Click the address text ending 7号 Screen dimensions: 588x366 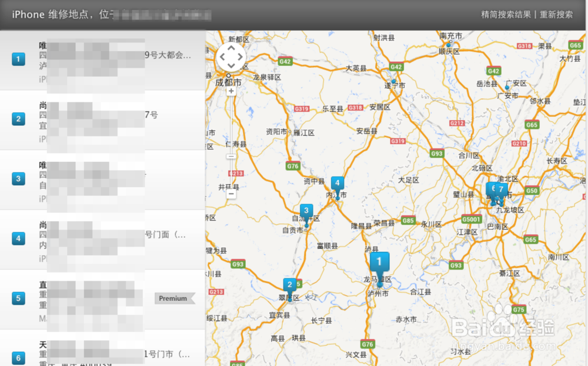click(x=151, y=115)
